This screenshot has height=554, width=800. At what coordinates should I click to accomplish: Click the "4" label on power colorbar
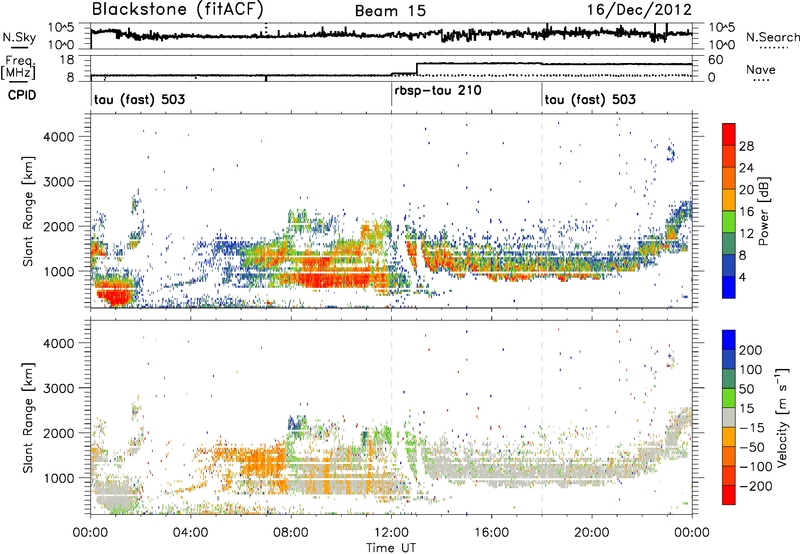pos(742,277)
